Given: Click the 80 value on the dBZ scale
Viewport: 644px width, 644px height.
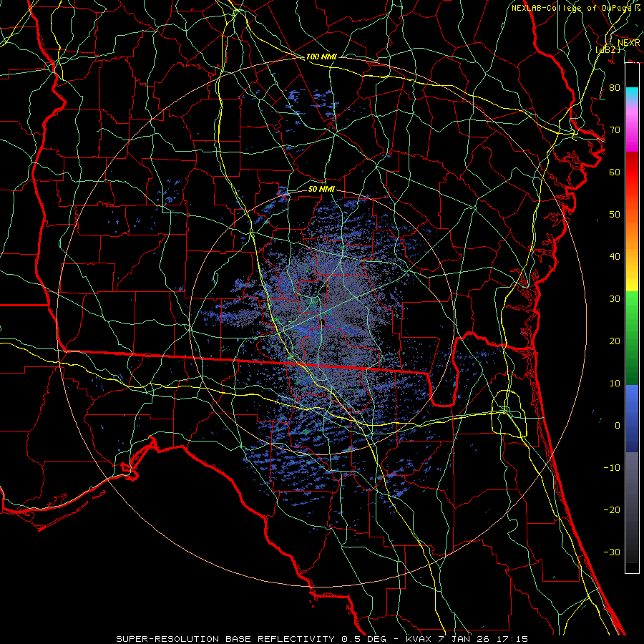Looking at the screenshot, I should (615, 87).
